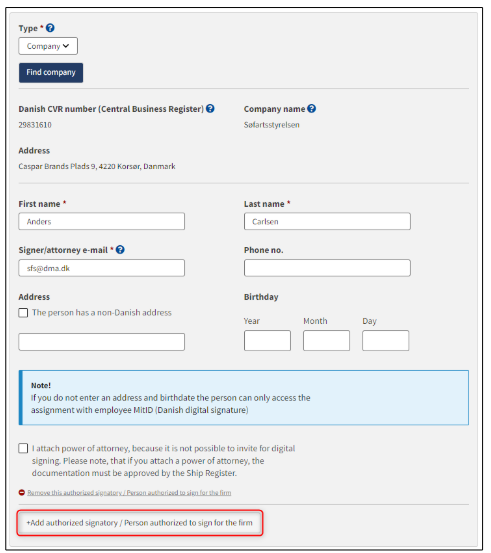Click help icon beside Company name

tap(311, 109)
